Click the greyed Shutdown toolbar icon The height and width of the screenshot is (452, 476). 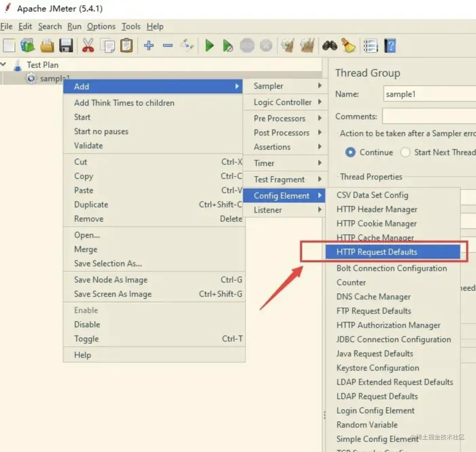pyautogui.click(x=266, y=45)
